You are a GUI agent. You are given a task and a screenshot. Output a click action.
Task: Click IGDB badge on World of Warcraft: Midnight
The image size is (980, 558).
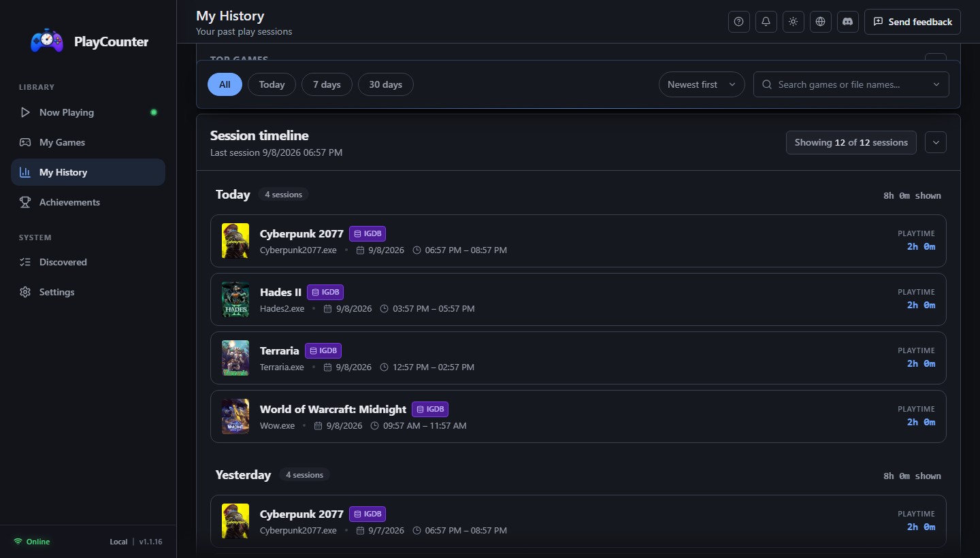pos(430,409)
